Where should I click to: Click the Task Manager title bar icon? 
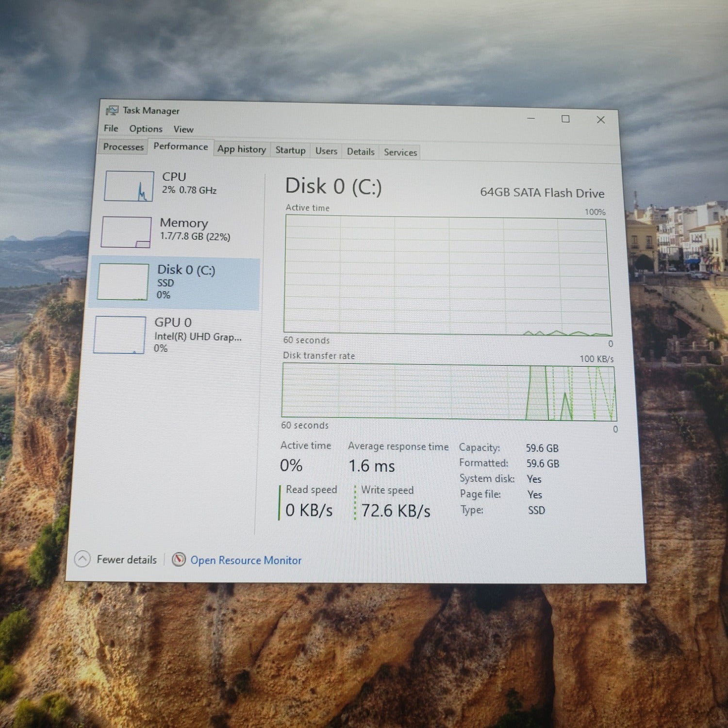112,110
